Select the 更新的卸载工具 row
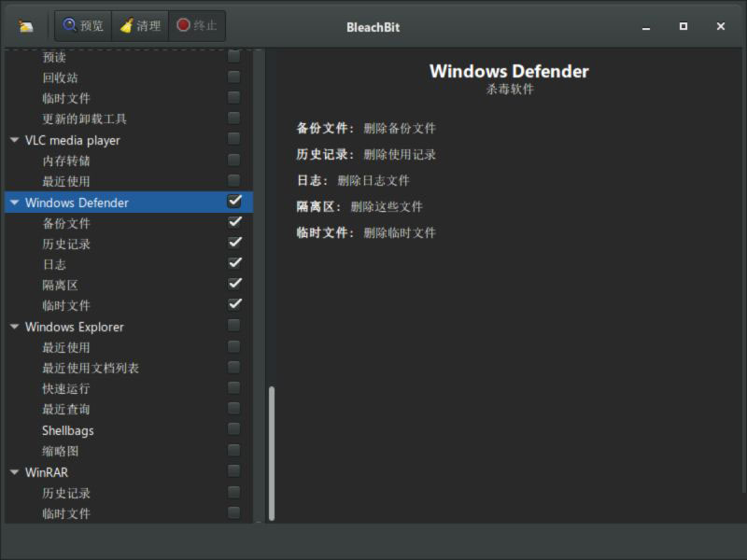Screen dimensions: 747x560 point(129,119)
